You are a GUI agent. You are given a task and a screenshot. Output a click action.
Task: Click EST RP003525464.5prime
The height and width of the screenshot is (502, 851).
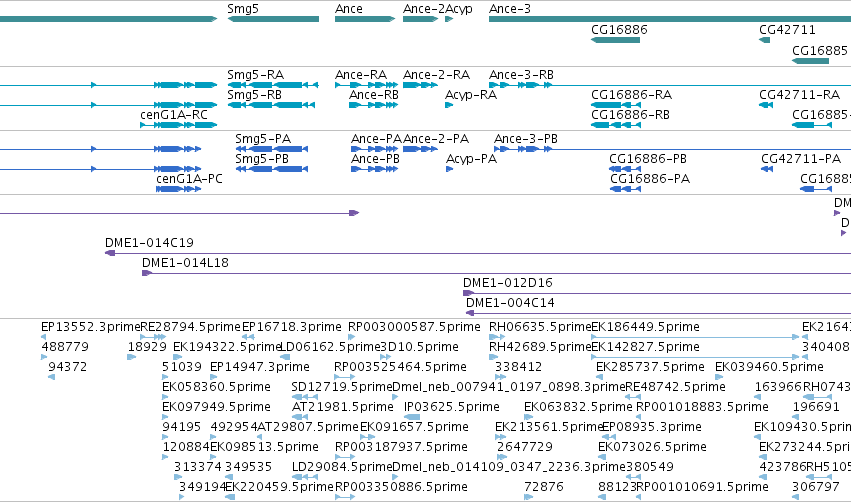(x=400, y=367)
